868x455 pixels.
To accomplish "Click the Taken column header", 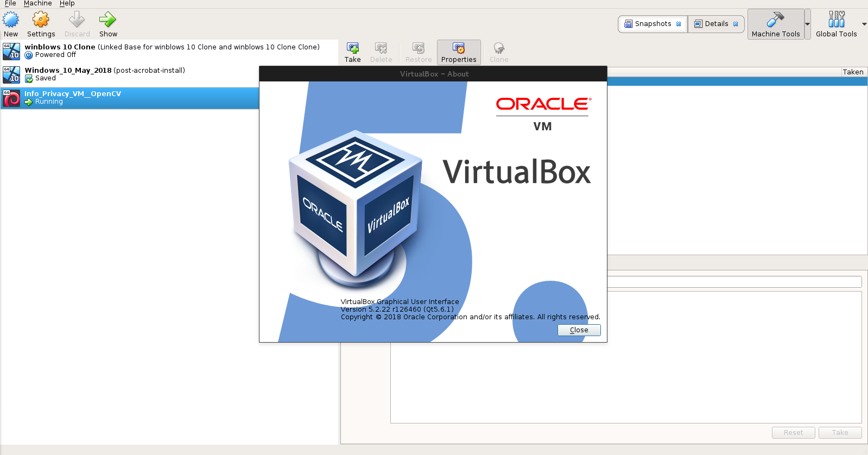I will coord(852,72).
